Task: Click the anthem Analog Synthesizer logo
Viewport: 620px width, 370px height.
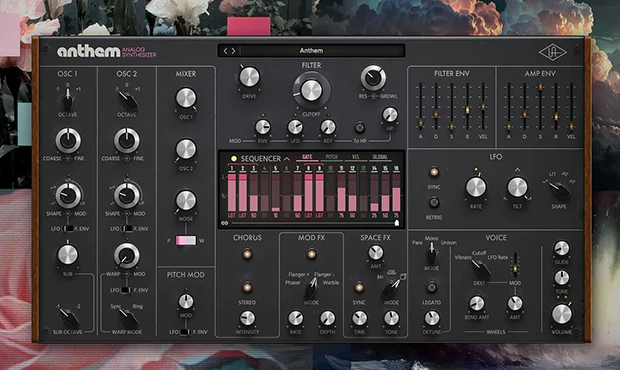Action: click(x=107, y=51)
